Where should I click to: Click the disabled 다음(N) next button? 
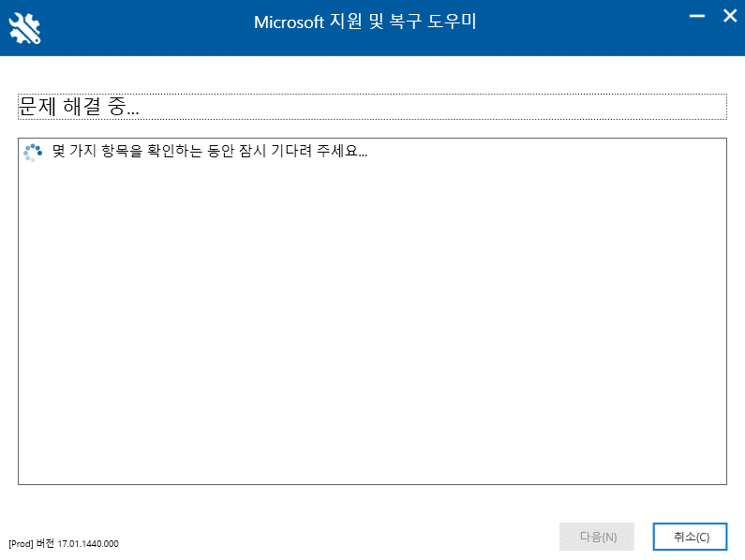pyautogui.click(x=597, y=537)
